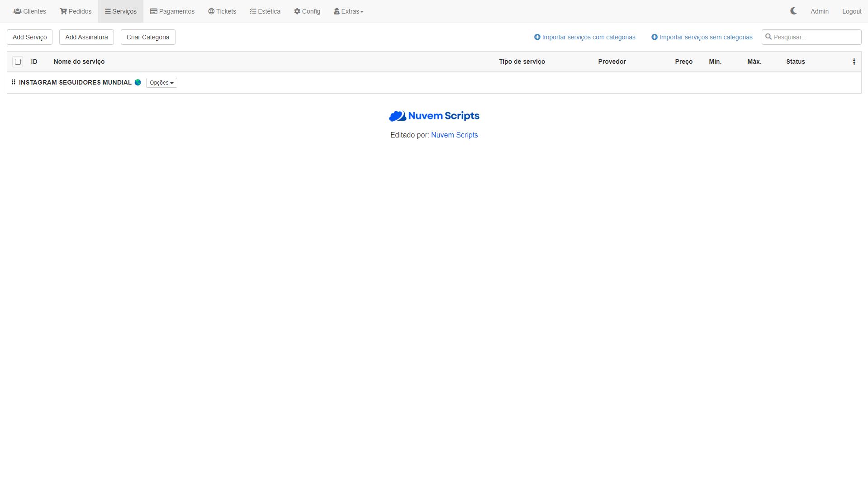This screenshot has width=868, height=488.
Task: Toggle dark mode moon icon
Action: [793, 11]
